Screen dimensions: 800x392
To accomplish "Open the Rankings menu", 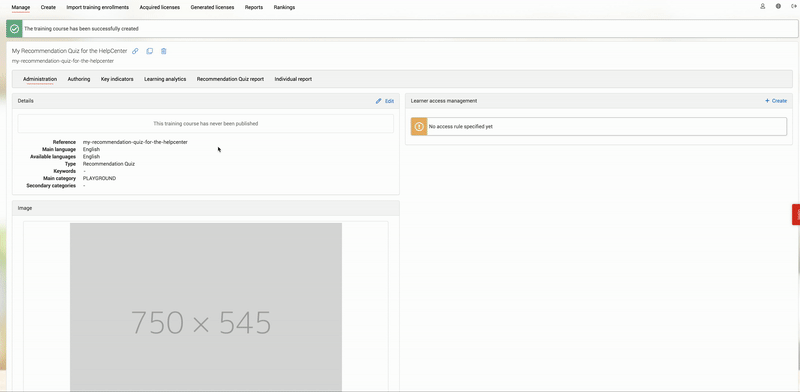I will pyautogui.click(x=284, y=8).
